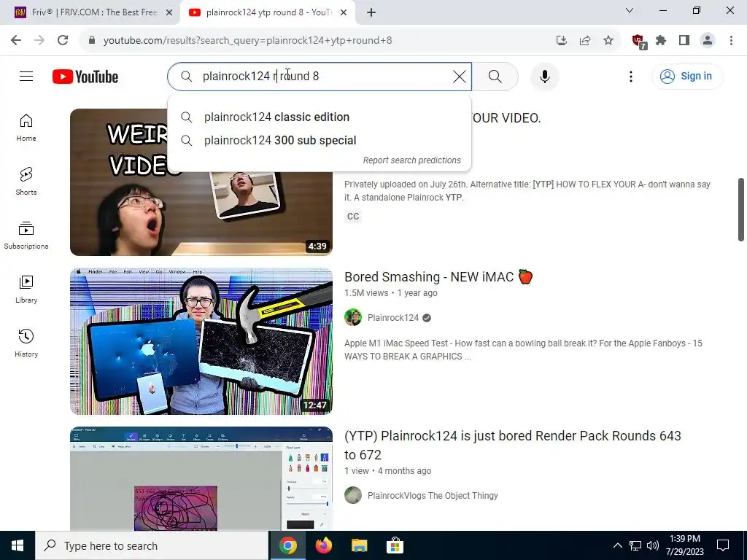
Task: Close the YouTube tab
Action: [344, 13]
